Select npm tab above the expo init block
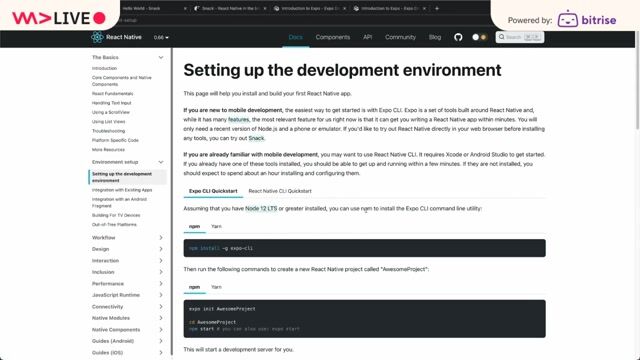Image resolution: width=640 pixels, height=360 pixels. click(x=195, y=287)
